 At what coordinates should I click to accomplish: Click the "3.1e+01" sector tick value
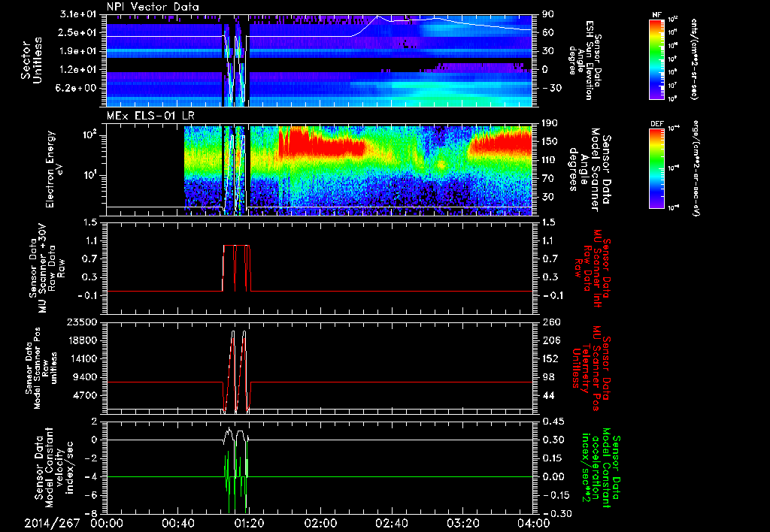point(78,14)
